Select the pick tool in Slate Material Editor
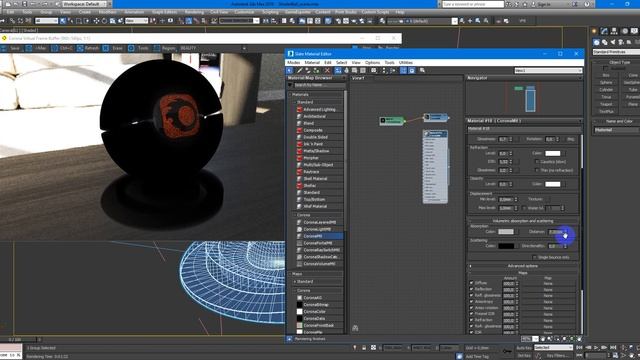This screenshot has width=640, height=360. [x=289, y=71]
